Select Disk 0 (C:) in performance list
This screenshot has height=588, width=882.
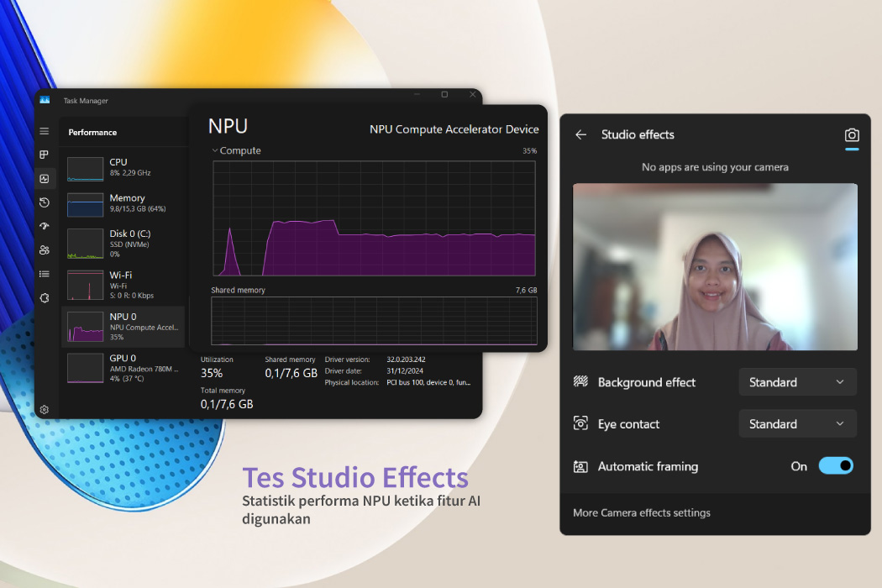[x=123, y=243]
